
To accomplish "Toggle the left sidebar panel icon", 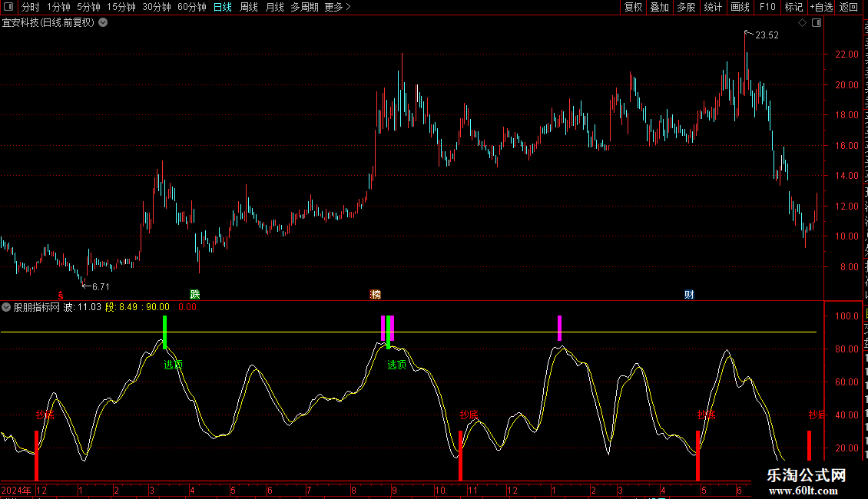I will 8,7.
